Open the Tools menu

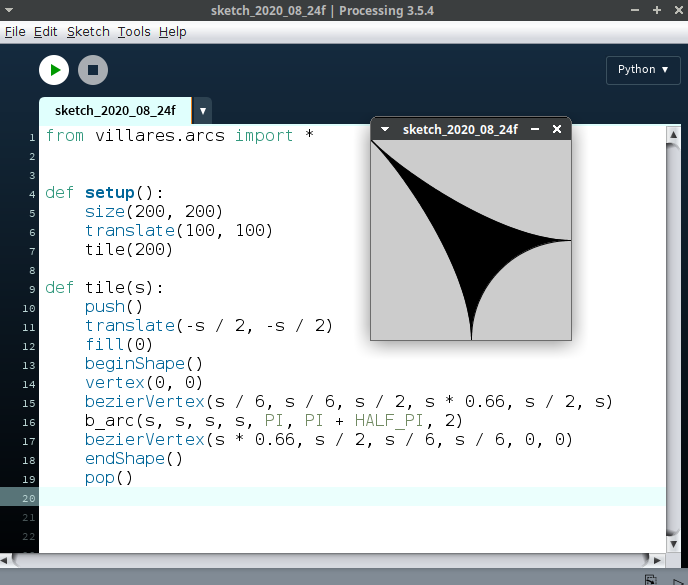coord(134,31)
